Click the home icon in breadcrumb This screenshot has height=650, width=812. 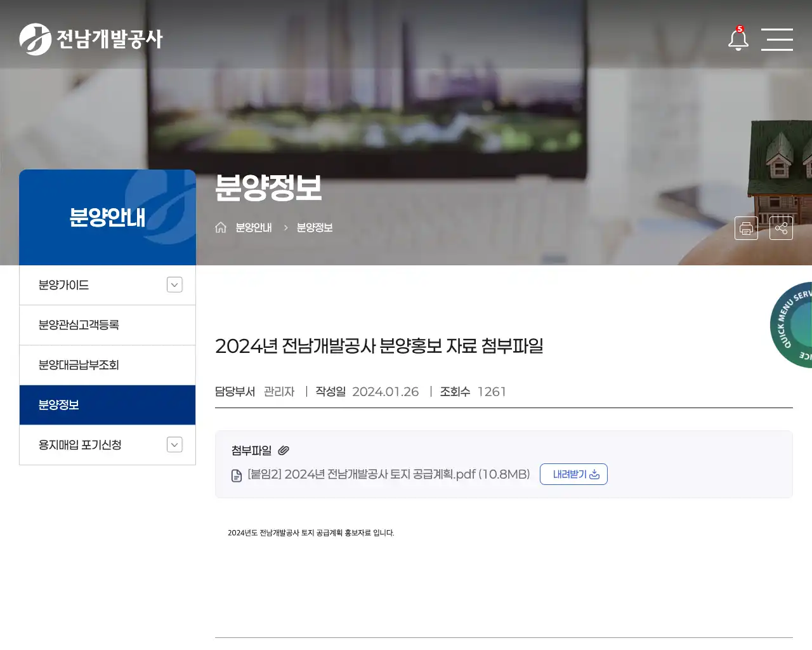coord(221,227)
